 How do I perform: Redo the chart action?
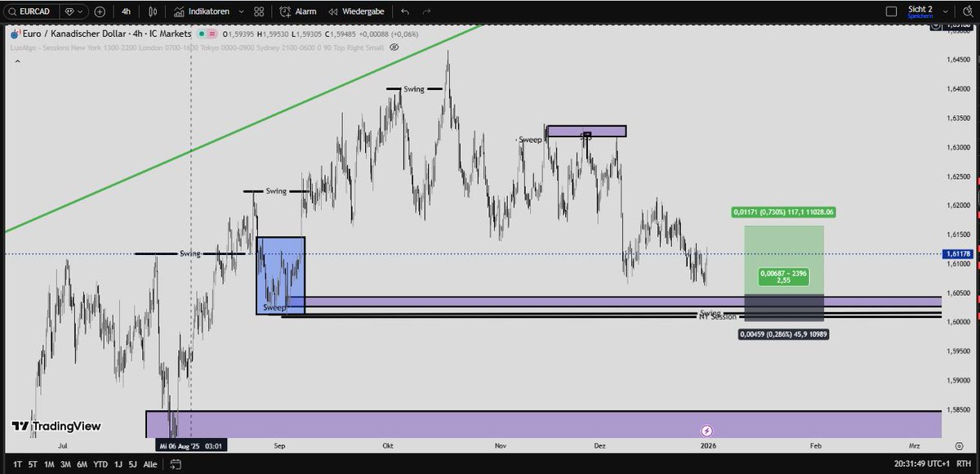(x=426, y=12)
